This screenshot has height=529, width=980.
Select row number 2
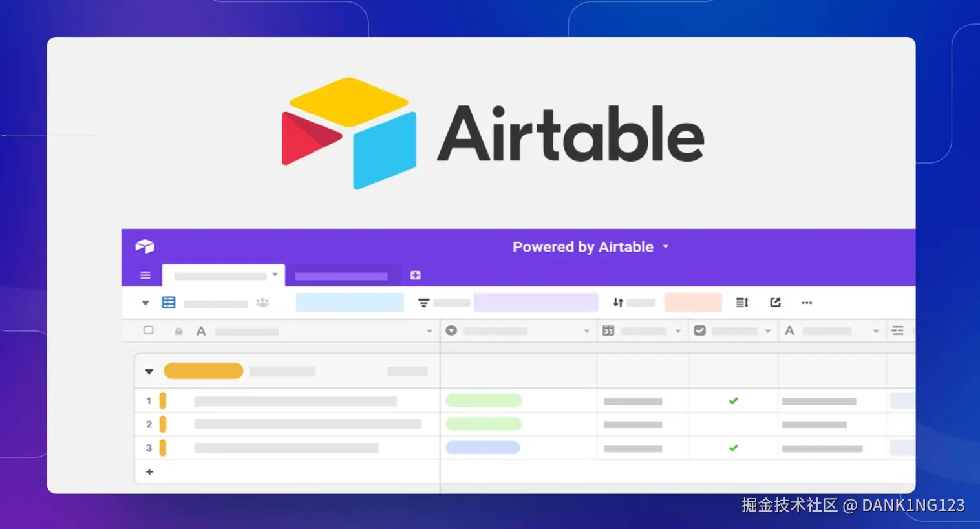point(149,424)
